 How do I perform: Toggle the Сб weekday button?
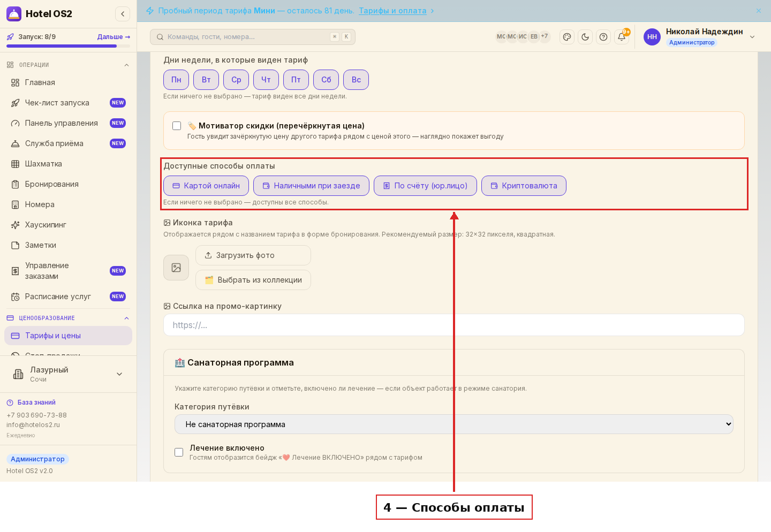326,80
